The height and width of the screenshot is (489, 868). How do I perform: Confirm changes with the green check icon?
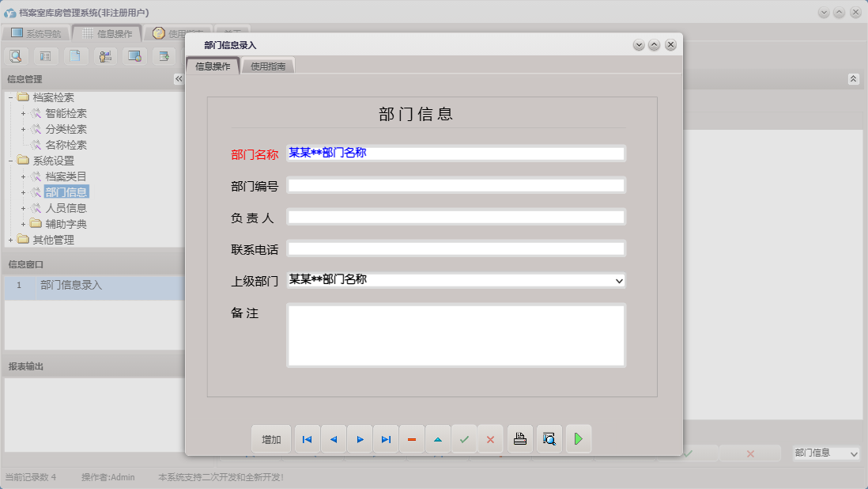[464, 438]
